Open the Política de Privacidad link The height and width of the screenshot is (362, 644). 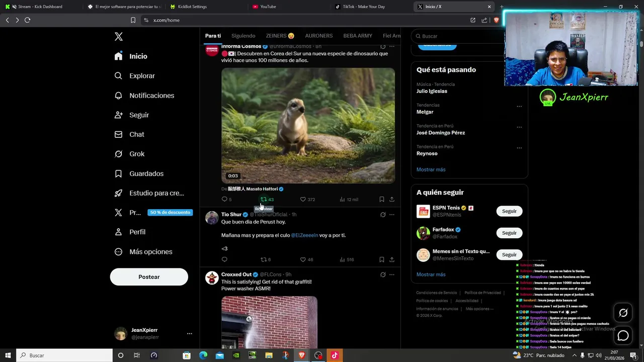pyautogui.click(x=482, y=293)
